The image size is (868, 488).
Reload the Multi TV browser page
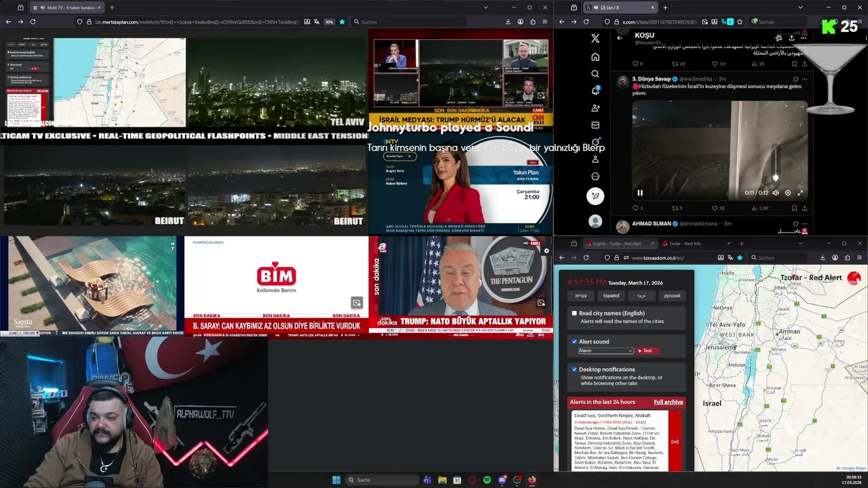pos(33,22)
